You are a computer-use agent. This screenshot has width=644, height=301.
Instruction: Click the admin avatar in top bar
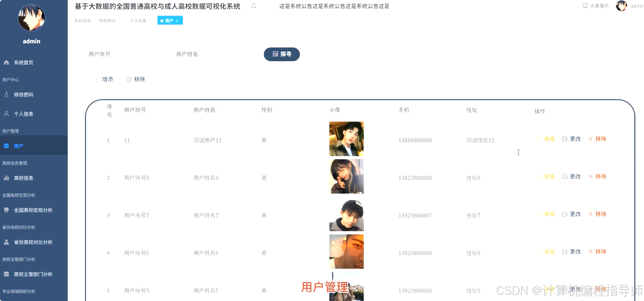tap(622, 6)
